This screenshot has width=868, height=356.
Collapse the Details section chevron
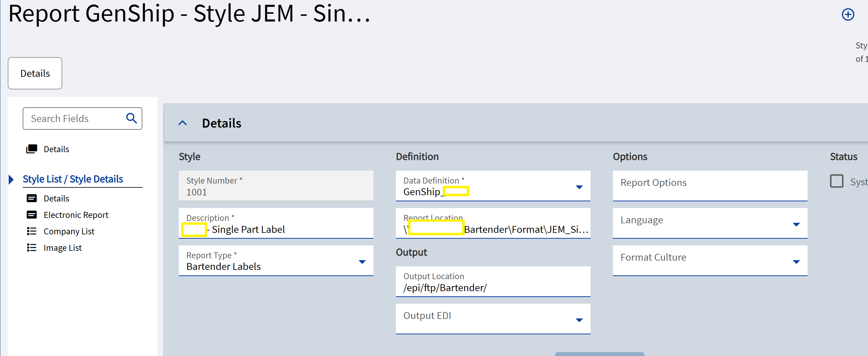(x=182, y=123)
